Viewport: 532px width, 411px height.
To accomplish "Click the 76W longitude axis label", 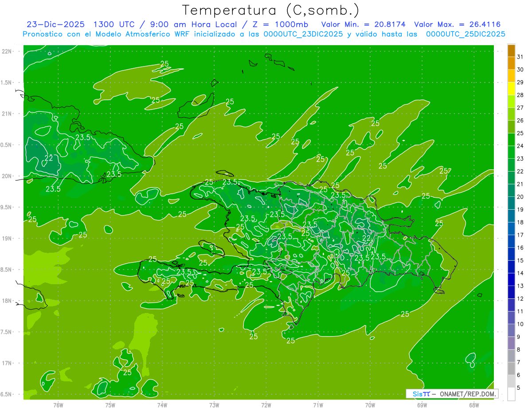I will tap(58, 405).
